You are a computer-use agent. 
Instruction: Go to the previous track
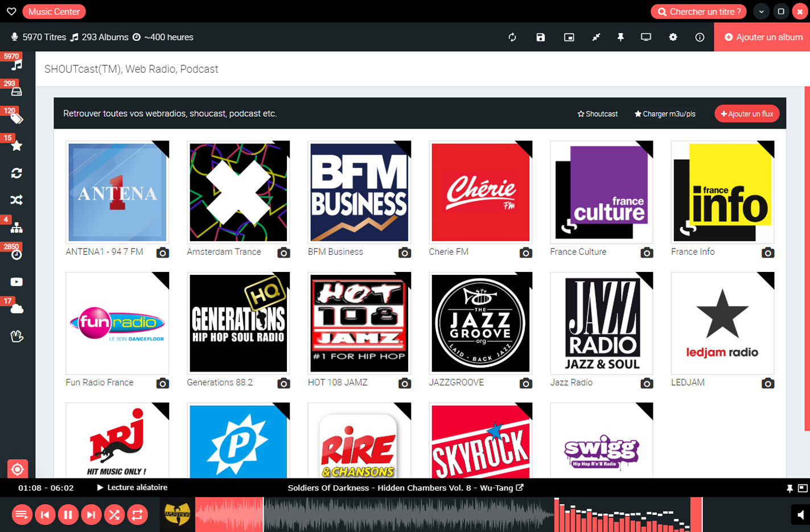pyautogui.click(x=45, y=515)
